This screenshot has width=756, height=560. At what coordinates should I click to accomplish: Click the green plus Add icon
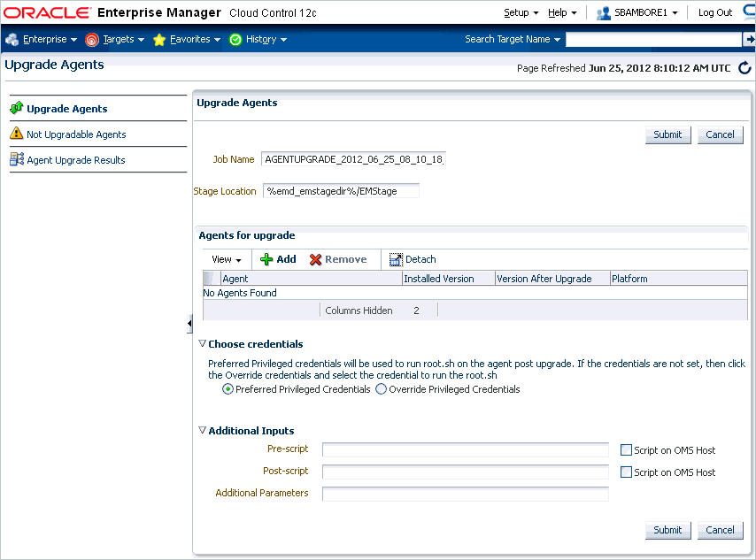(266, 260)
